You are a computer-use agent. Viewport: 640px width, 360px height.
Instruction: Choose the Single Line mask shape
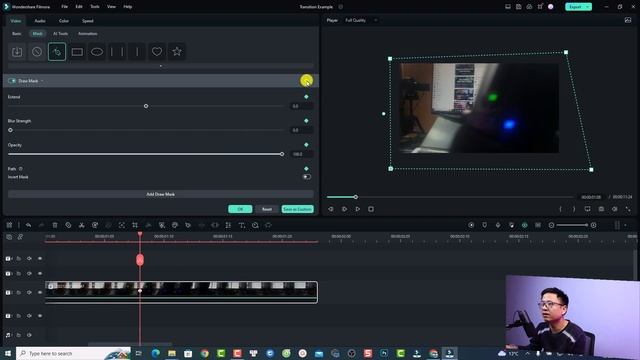pos(137,52)
